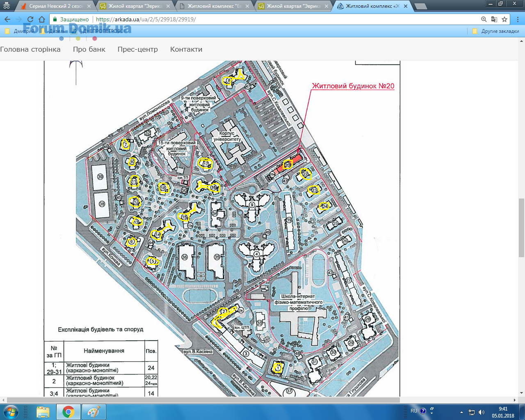The width and height of the screenshot is (525, 420).
Task: Open the Другие закладки bookmarks folder
Action: (496, 31)
